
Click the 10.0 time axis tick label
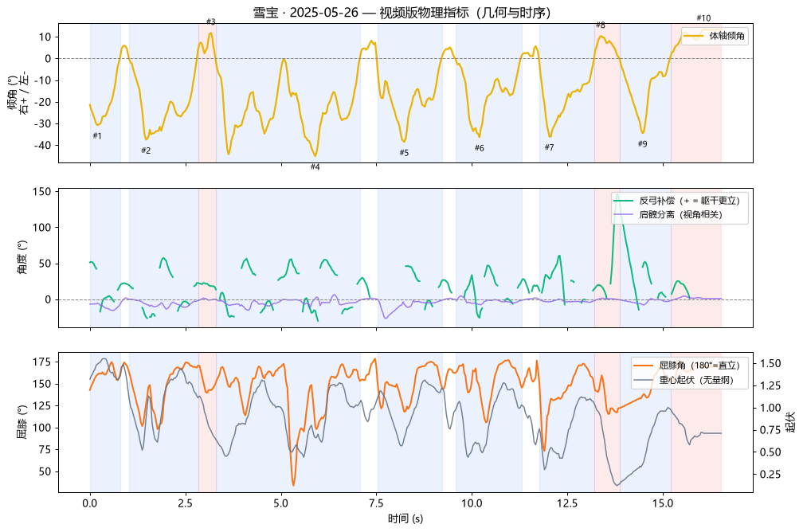point(472,503)
